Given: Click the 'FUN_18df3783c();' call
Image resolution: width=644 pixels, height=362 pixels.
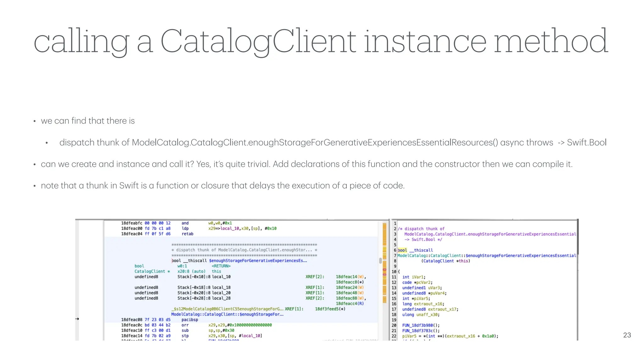Looking at the screenshot, I should (421, 331).
